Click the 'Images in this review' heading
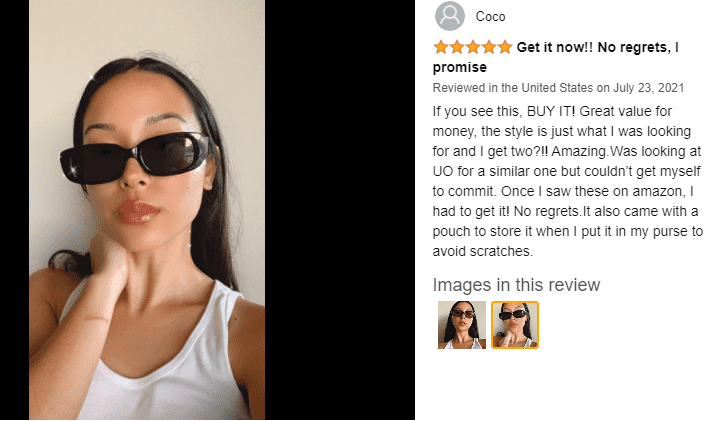The width and height of the screenshot is (706, 421). point(516,285)
